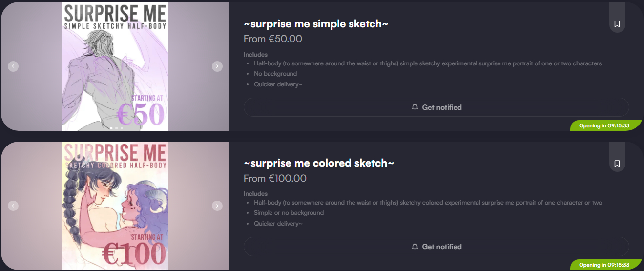
Task: Click the €50 simple sketchy half-body thumbnail
Action: tap(115, 66)
